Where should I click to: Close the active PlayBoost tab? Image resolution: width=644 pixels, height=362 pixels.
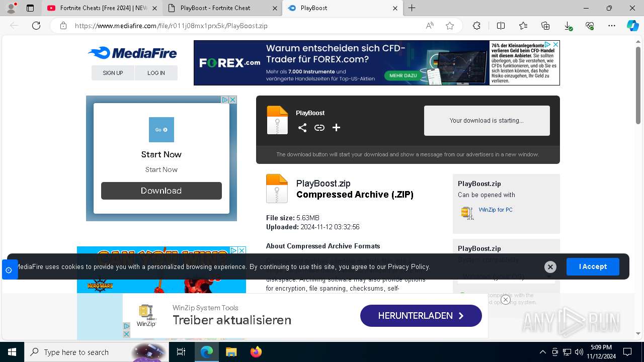click(x=395, y=8)
